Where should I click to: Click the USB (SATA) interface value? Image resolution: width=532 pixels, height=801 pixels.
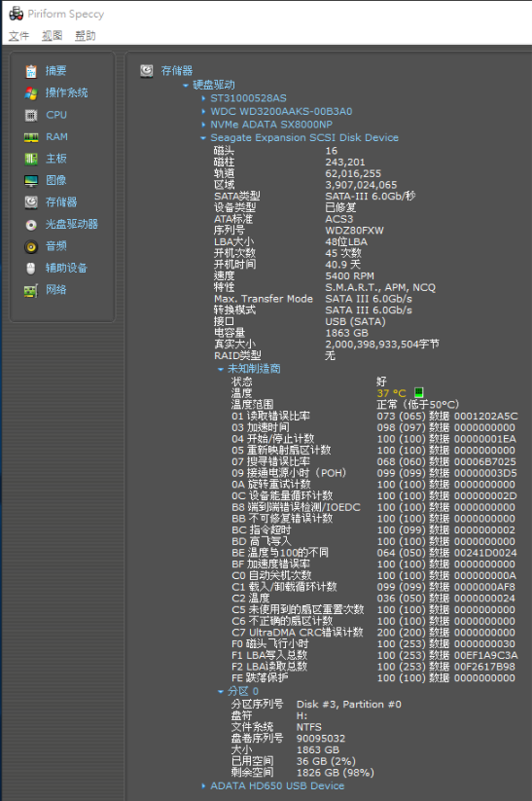pyautogui.click(x=355, y=322)
